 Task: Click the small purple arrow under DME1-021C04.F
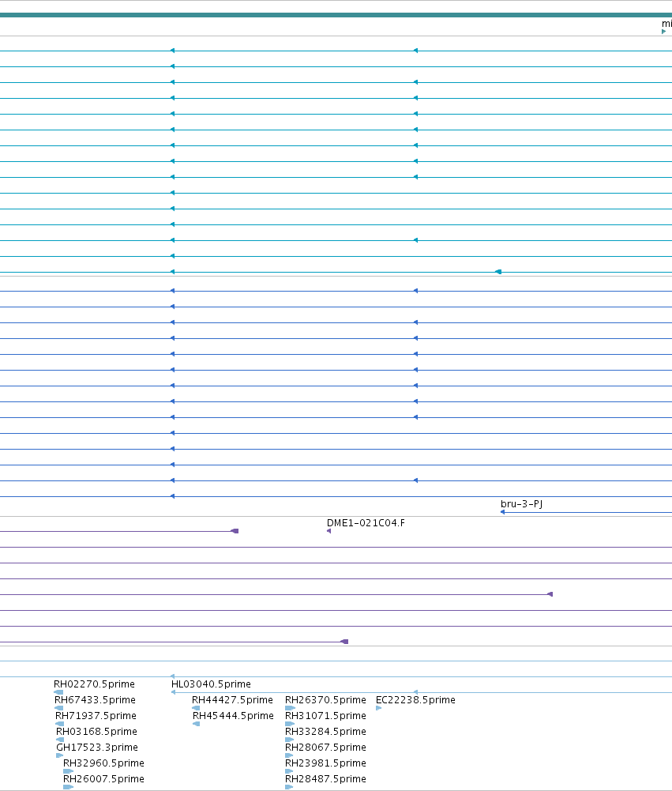pyautogui.click(x=328, y=531)
